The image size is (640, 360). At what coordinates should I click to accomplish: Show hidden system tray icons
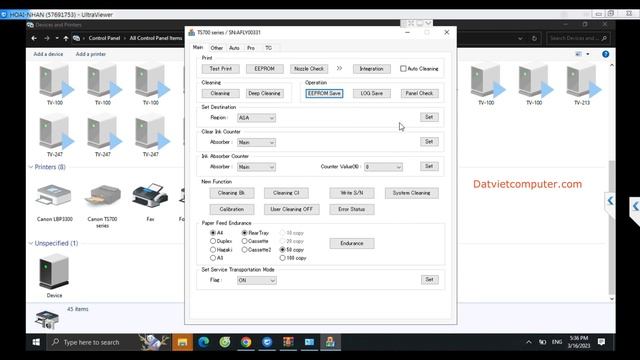[529, 342]
